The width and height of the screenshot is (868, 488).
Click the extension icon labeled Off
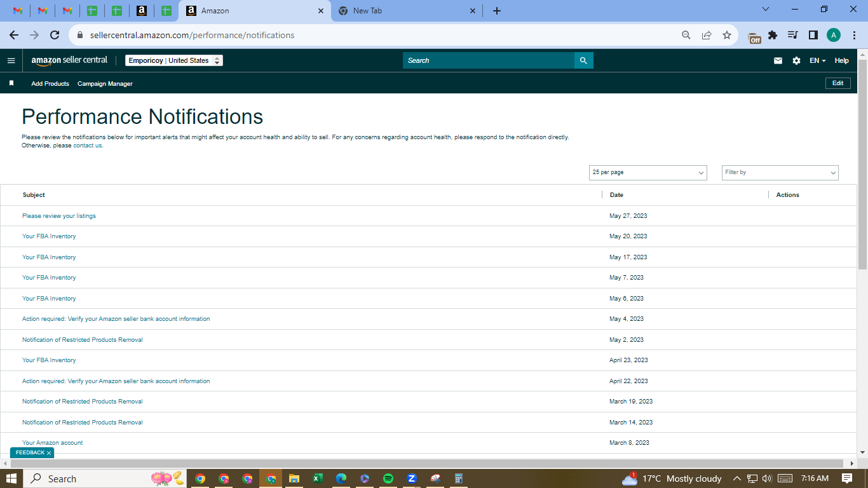754,37
